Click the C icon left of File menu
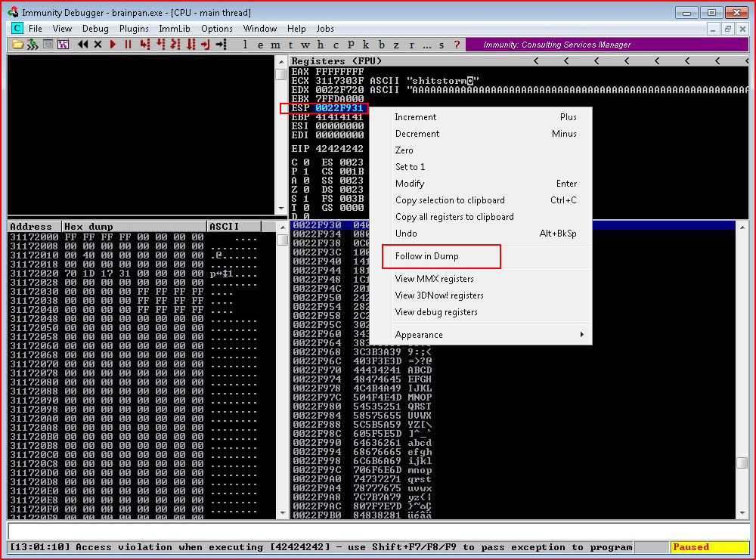This screenshot has width=756, height=560. (17, 29)
